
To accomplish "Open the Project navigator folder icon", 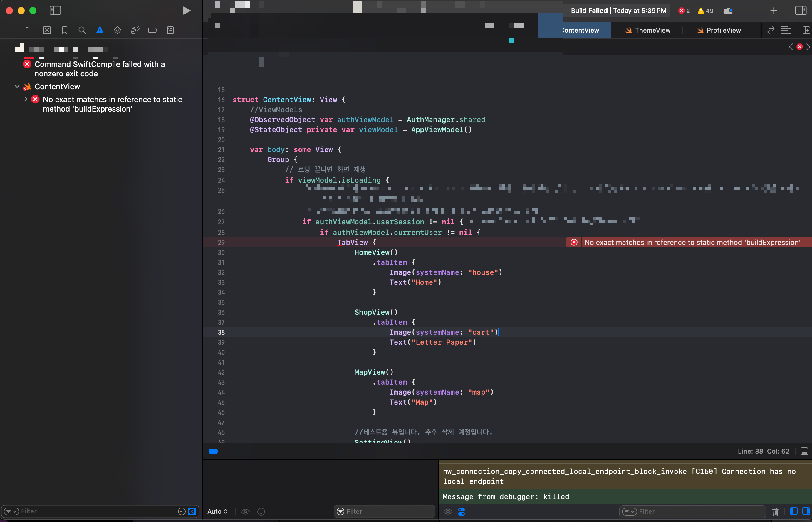I will click(29, 31).
